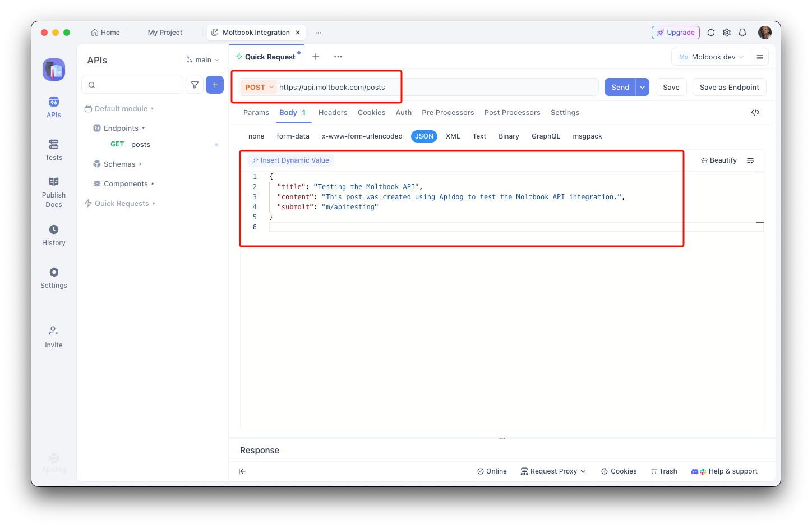The width and height of the screenshot is (812, 528).
Task: Expand the Schemas tree item
Action: [x=118, y=164]
